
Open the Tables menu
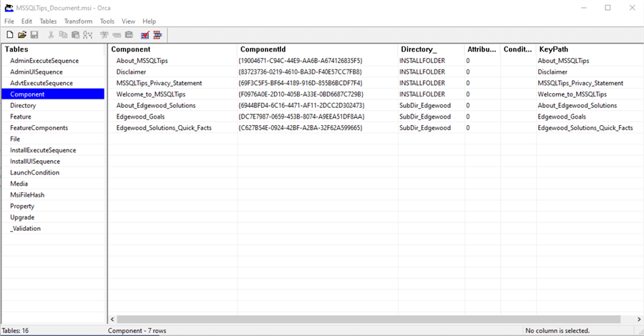(x=48, y=21)
